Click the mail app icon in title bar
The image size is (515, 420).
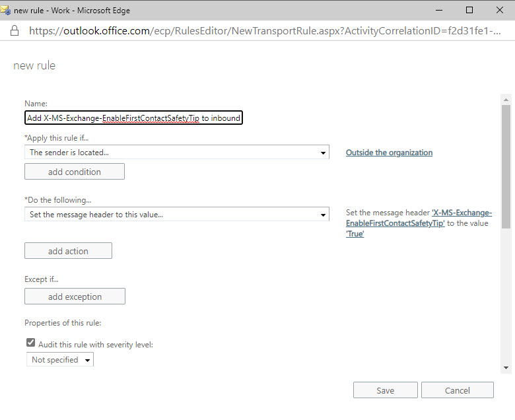(5, 10)
